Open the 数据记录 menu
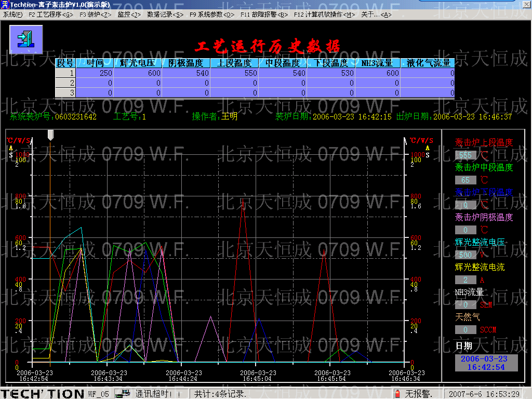This screenshot has width=532, height=399. (x=165, y=15)
